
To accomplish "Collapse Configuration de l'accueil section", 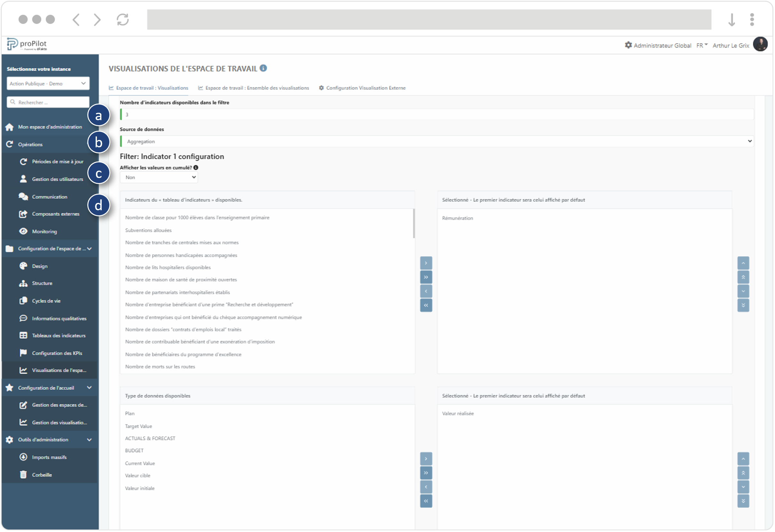I will (x=90, y=388).
